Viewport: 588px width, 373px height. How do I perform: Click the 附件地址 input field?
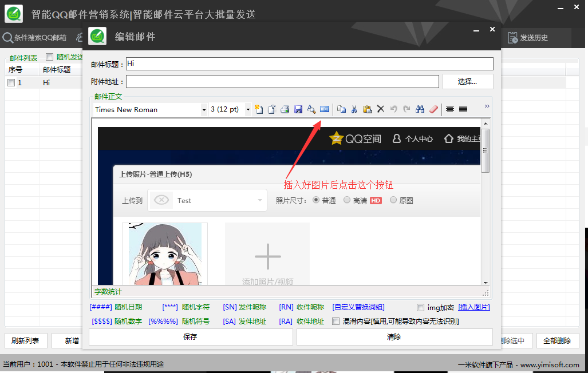tap(282, 81)
